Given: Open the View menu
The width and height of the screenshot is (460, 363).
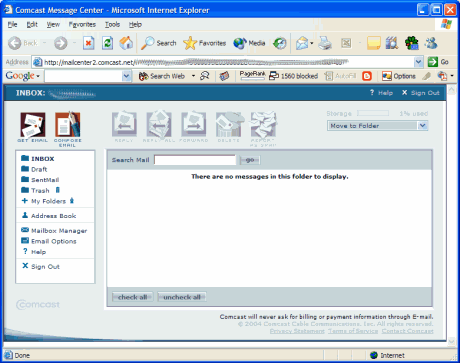Looking at the screenshot, I should click(x=53, y=24).
